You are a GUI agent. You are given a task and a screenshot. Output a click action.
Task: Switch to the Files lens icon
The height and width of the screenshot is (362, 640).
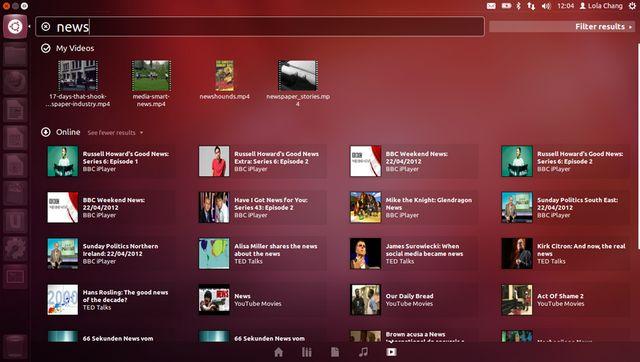(x=335, y=352)
